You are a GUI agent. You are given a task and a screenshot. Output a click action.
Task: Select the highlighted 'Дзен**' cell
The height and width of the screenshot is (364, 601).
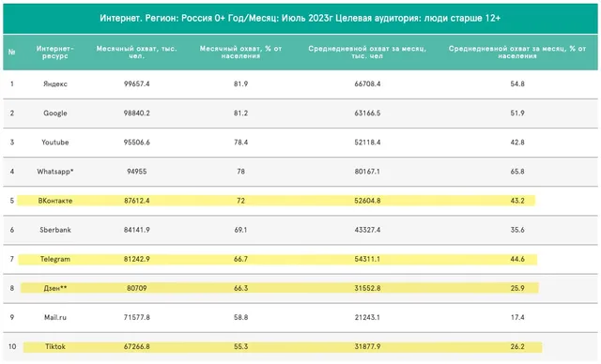point(55,288)
